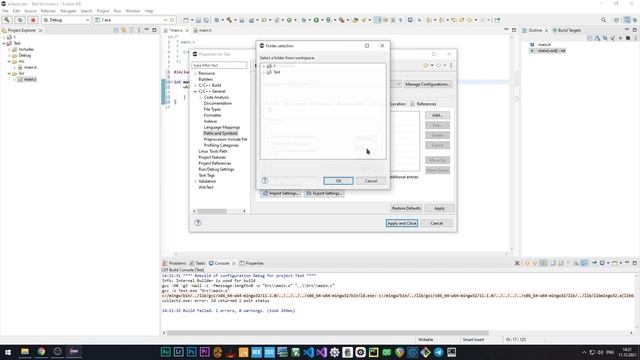The image size is (640, 360).
Task: Open File Explorer from the taskbar
Action: point(25,351)
